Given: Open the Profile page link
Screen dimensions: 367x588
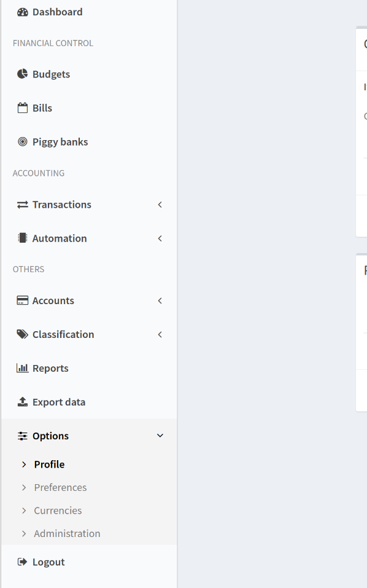Looking at the screenshot, I should coord(50,465).
